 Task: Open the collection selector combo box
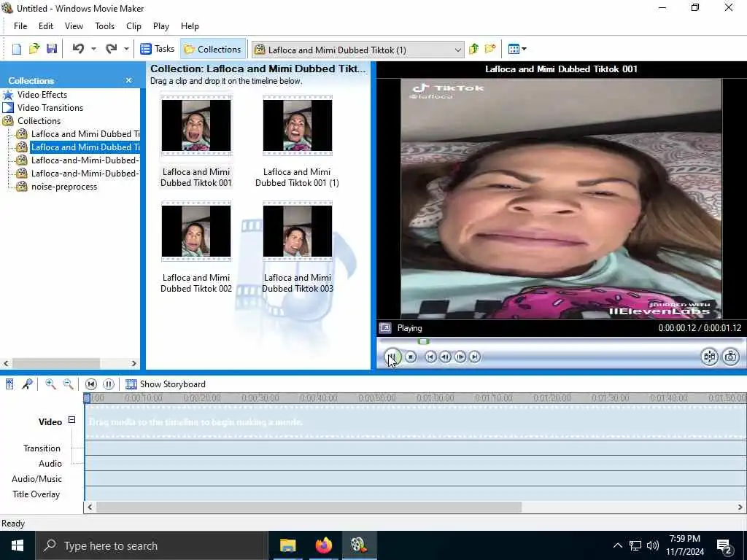coord(357,50)
